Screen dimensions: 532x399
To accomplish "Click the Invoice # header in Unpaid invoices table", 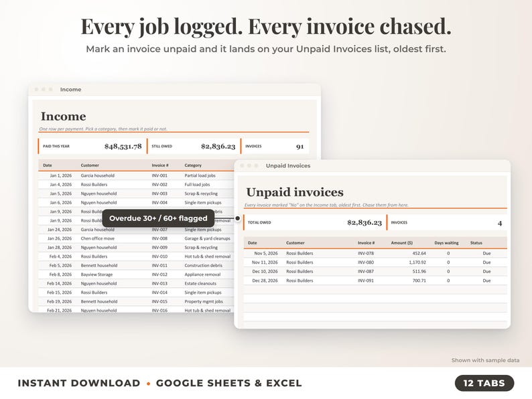I will (x=366, y=243).
